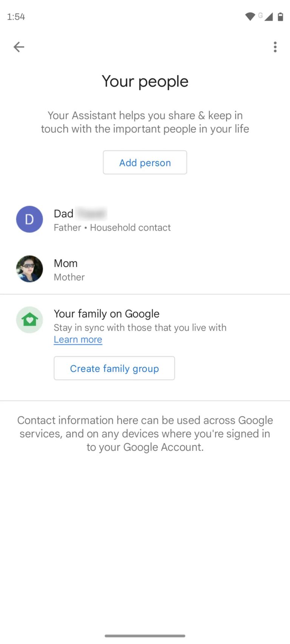Tap Dad's blue "D" avatar

(29, 219)
